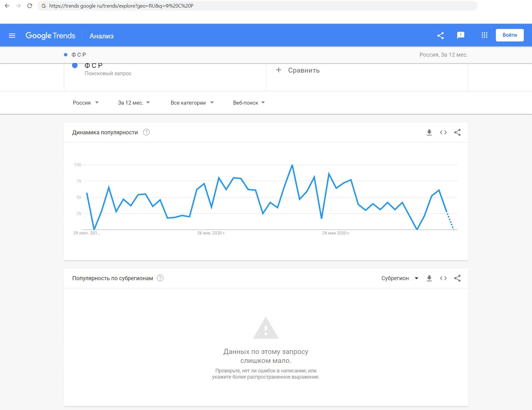Share the subregion popularity panel
Image resolution: width=532 pixels, height=410 pixels.
point(457,278)
